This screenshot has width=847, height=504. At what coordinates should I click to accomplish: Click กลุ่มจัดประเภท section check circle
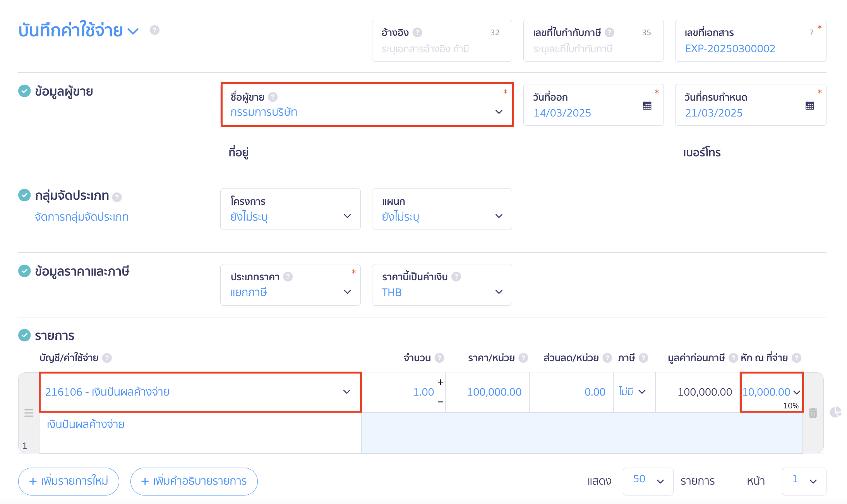point(24,195)
